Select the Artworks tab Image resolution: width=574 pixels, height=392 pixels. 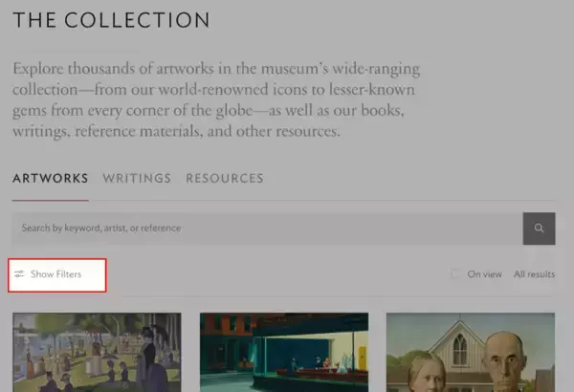coord(50,178)
